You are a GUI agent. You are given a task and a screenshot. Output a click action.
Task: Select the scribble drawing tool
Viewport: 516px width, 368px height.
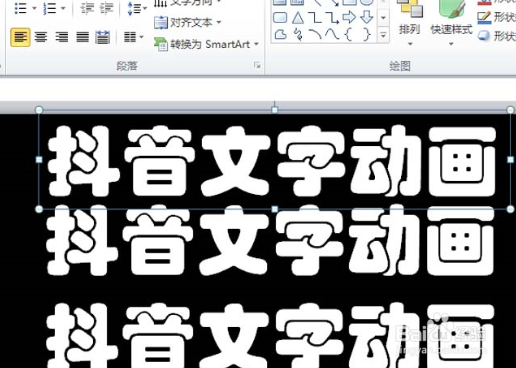pyautogui.click(x=298, y=34)
